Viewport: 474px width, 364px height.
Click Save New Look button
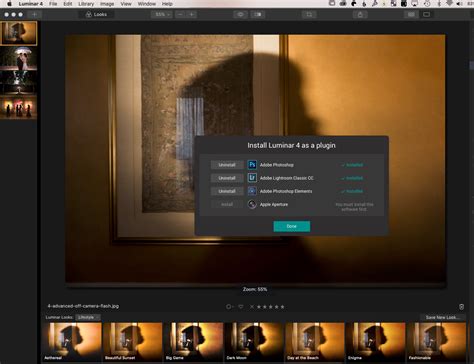tap(442, 317)
